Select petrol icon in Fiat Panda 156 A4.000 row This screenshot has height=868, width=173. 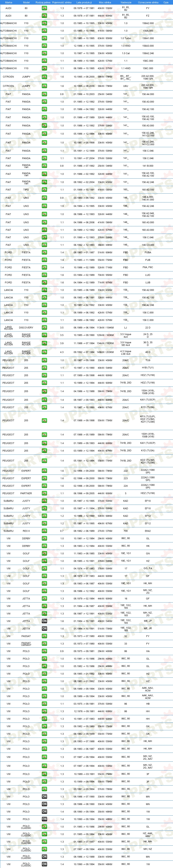tap(44, 94)
